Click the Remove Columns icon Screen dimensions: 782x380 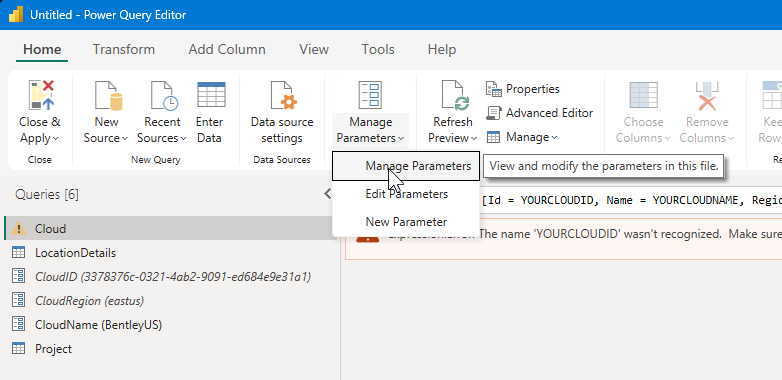pyautogui.click(x=707, y=96)
